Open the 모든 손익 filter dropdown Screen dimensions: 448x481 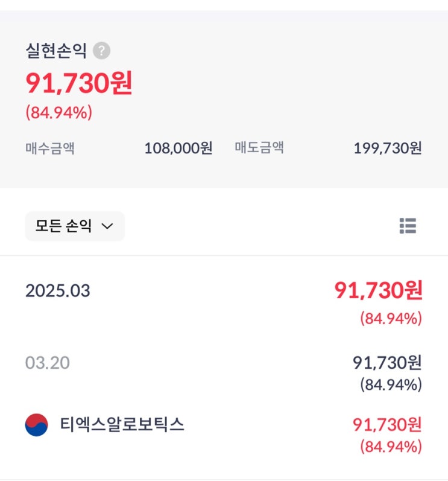pos(75,226)
